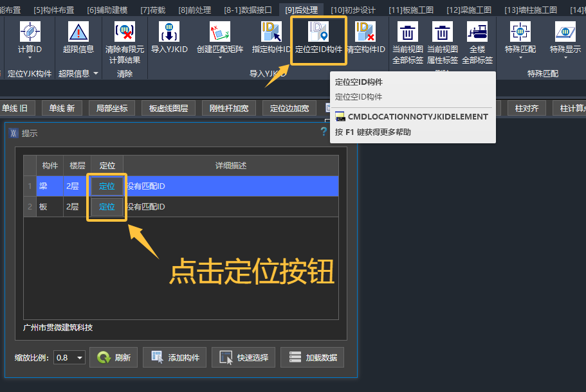Click the 柱对齐 toolbar button
This screenshot has width=586, height=392.
[x=527, y=108]
